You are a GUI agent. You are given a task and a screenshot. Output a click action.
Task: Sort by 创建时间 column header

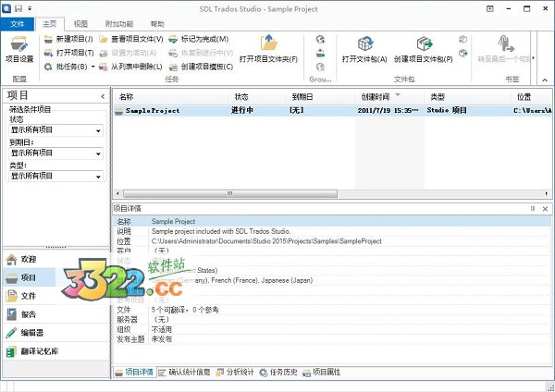[x=389, y=97]
